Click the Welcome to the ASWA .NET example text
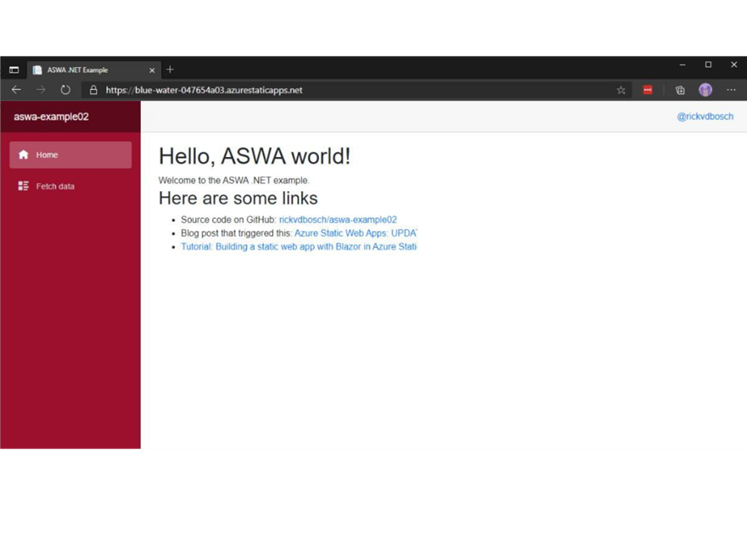 (x=234, y=180)
